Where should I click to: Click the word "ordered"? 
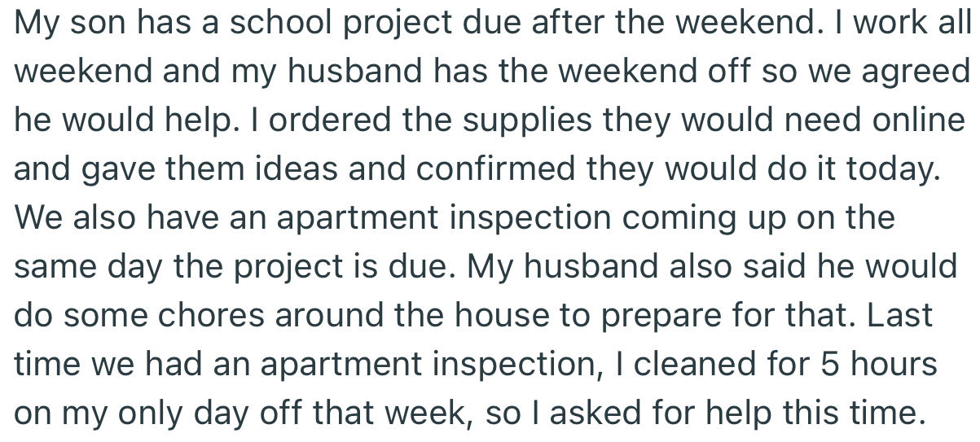[x=312, y=120]
